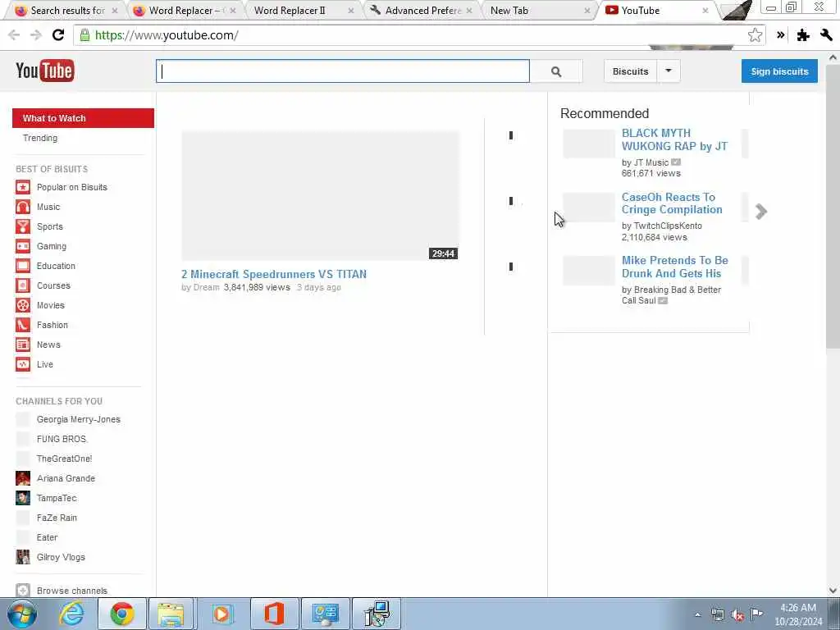This screenshot has height=630, width=840.
Task: Reload the page with refresh icon
Action: coord(58,35)
